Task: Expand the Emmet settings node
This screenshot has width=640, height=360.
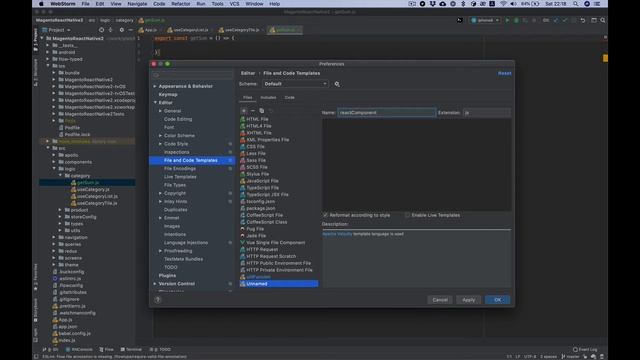Action: (x=160, y=218)
